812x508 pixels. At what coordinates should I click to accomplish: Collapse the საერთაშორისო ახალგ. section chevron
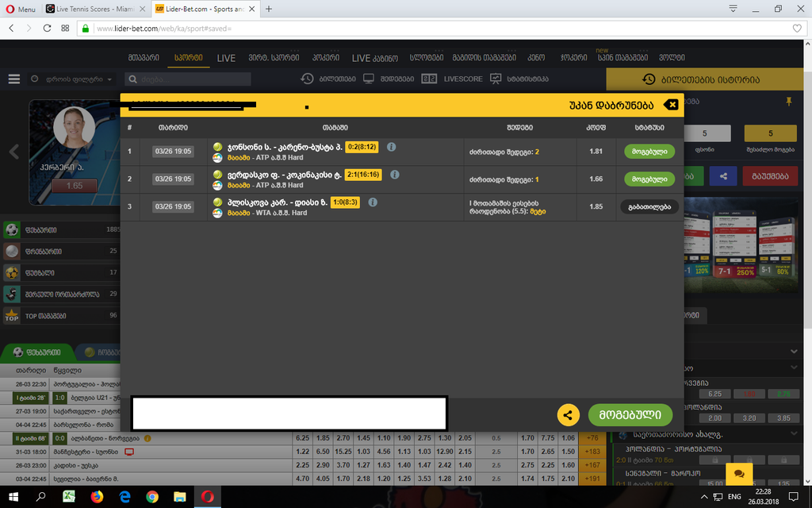click(794, 433)
